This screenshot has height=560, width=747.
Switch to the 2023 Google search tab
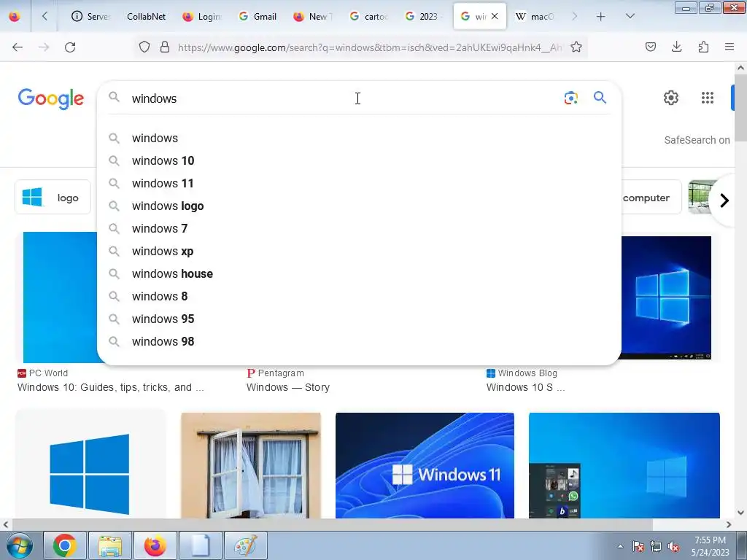(x=425, y=17)
